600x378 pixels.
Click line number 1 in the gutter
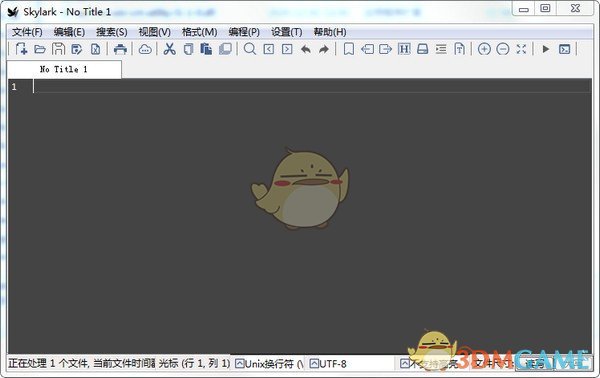(x=14, y=87)
